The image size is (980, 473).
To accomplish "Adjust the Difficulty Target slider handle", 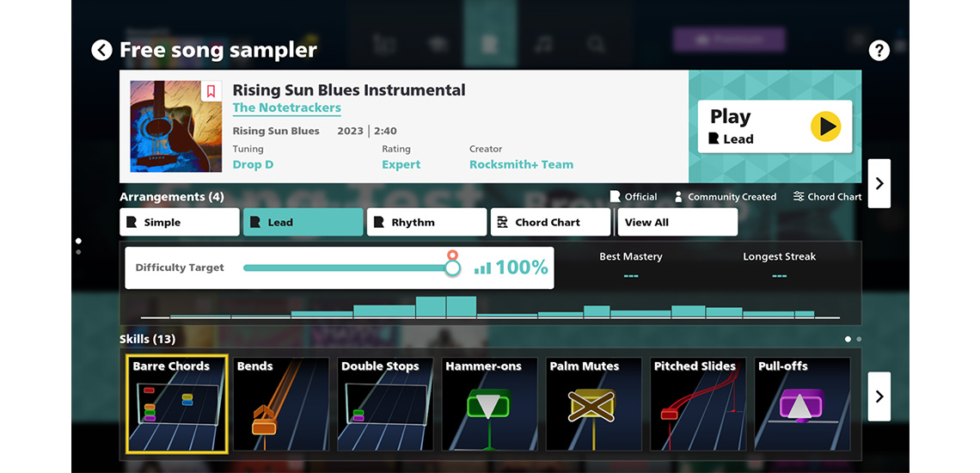I will (x=452, y=267).
